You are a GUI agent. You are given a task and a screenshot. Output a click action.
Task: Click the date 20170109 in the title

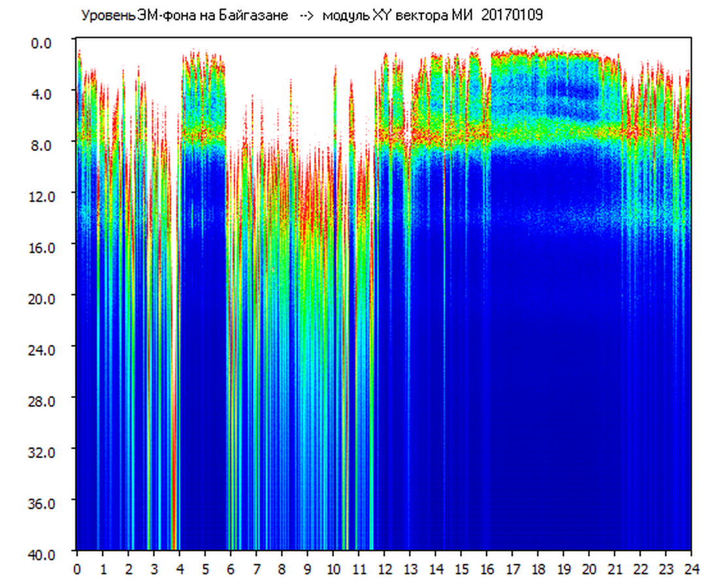512,16
